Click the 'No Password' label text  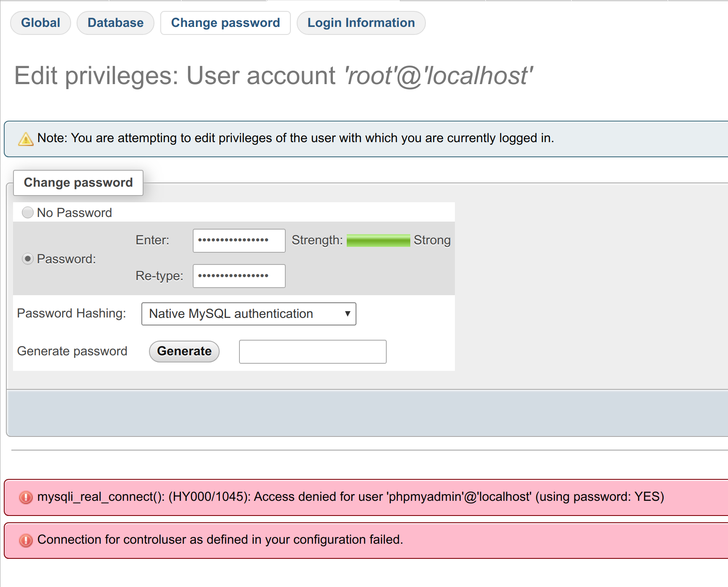[74, 213]
